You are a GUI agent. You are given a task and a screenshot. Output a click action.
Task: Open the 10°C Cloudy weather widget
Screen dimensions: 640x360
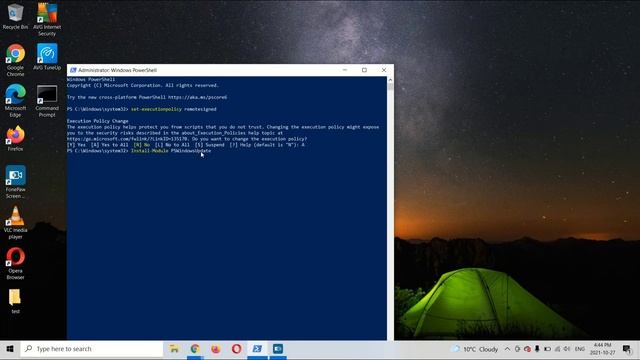coord(475,349)
